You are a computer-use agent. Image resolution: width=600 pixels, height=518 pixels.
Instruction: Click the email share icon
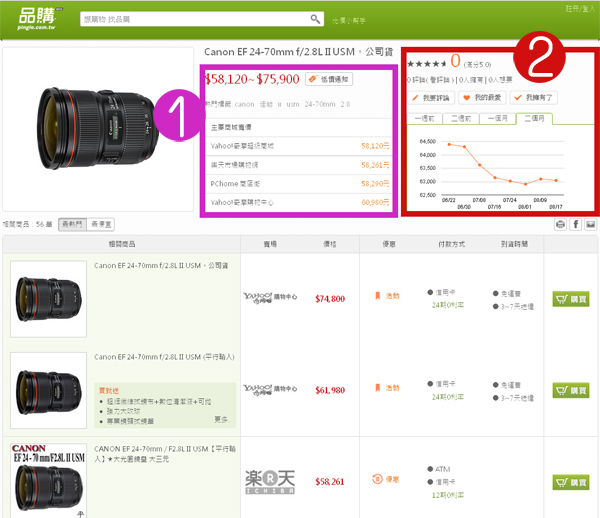[590, 224]
